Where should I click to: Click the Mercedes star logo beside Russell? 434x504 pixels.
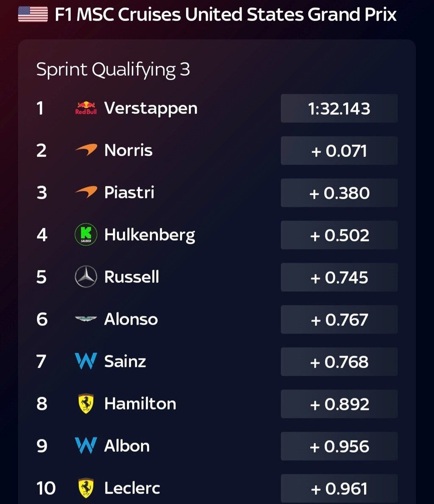tap(86, 277)
